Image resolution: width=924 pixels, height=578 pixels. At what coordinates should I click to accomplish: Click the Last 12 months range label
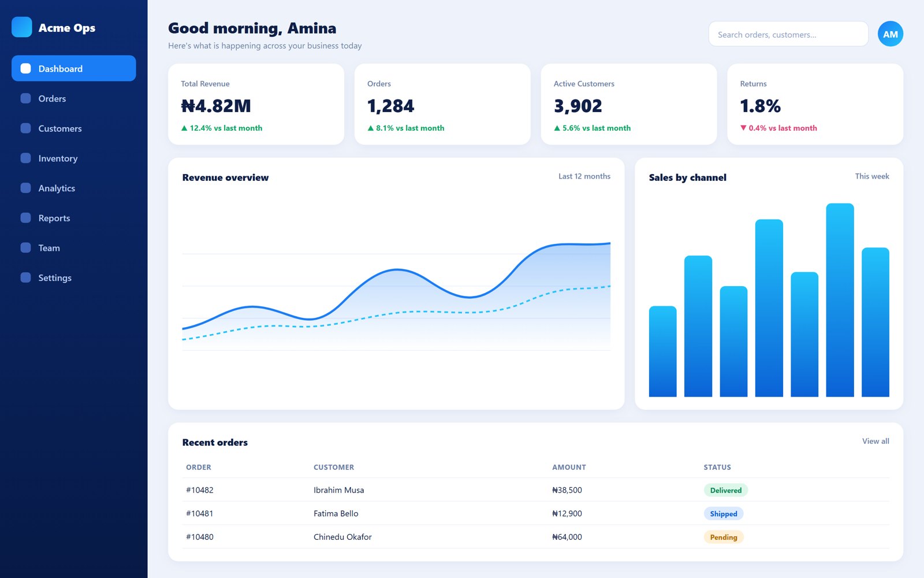tap(584, 176)
